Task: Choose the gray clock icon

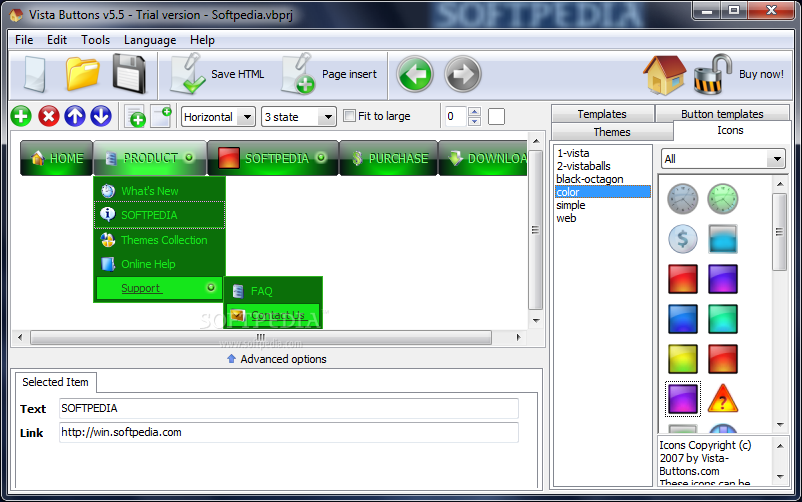Action: (x=682, y=199)
